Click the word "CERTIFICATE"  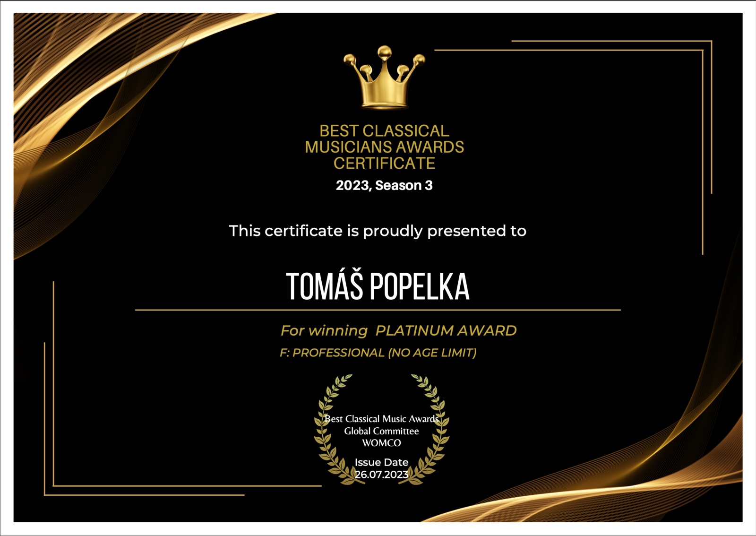click(x=384, y=164)
